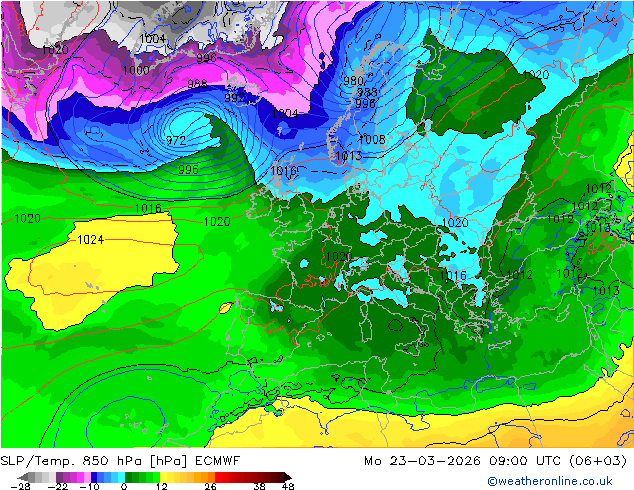Click the ECMWF model name in the title
634x490 pixels.
tap(218, 460)
